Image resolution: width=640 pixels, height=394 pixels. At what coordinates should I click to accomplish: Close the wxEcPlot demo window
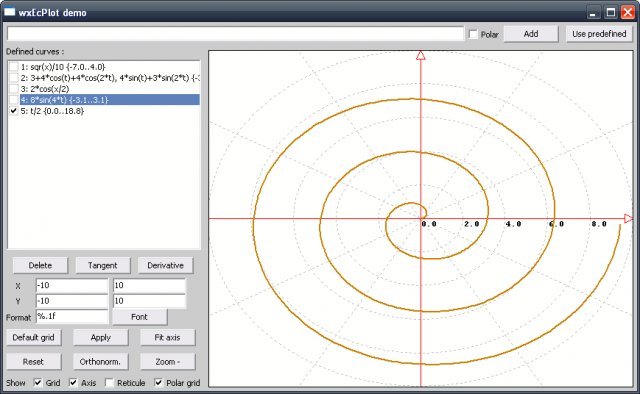(628, 12)
